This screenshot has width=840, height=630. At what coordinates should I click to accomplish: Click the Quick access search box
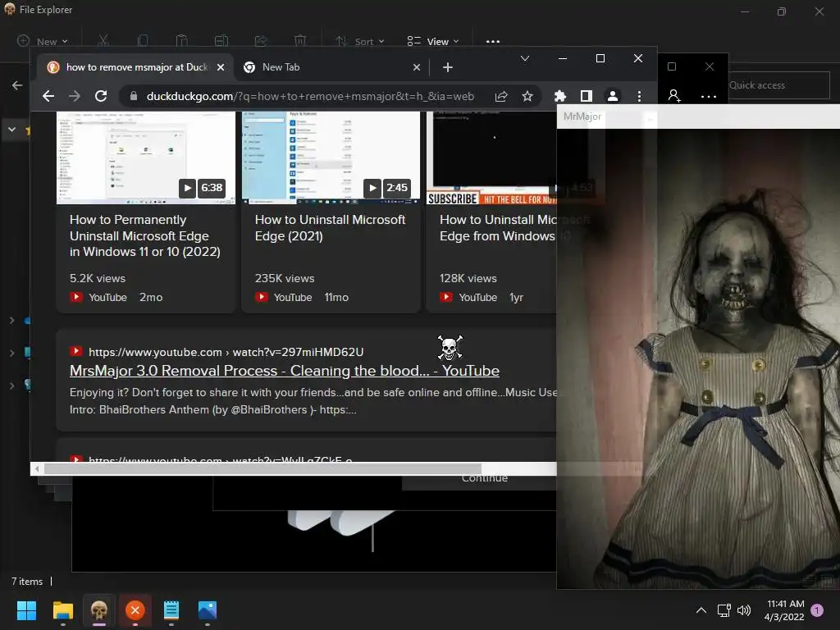(x=779, y=85)
